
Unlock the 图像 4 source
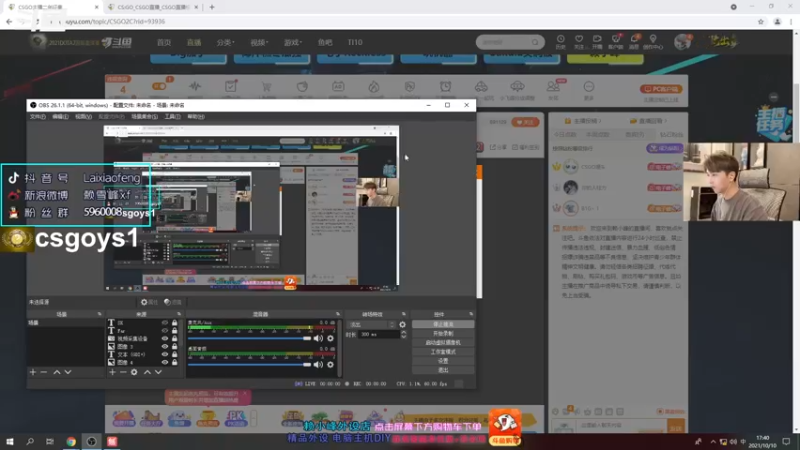174,362
